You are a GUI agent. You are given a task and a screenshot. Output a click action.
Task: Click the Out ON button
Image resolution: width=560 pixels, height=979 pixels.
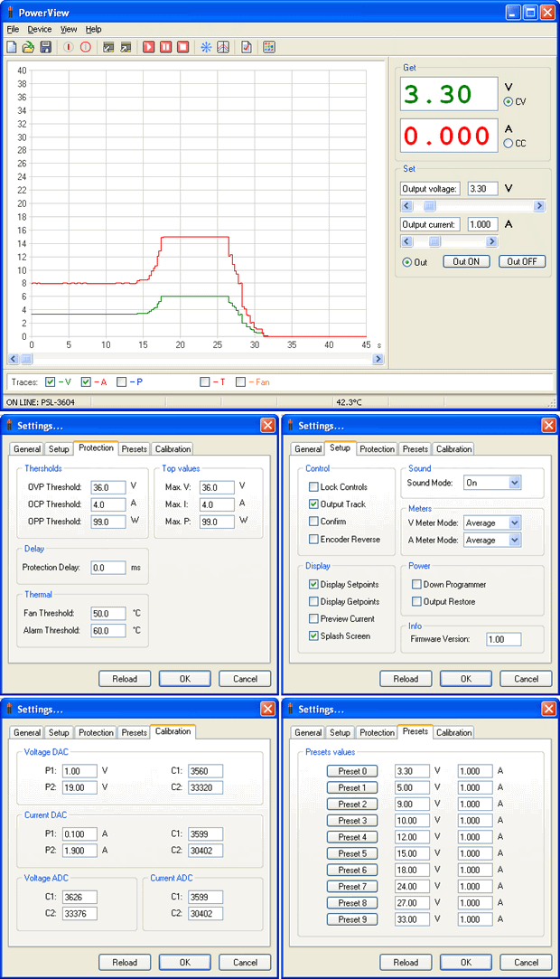466,261
